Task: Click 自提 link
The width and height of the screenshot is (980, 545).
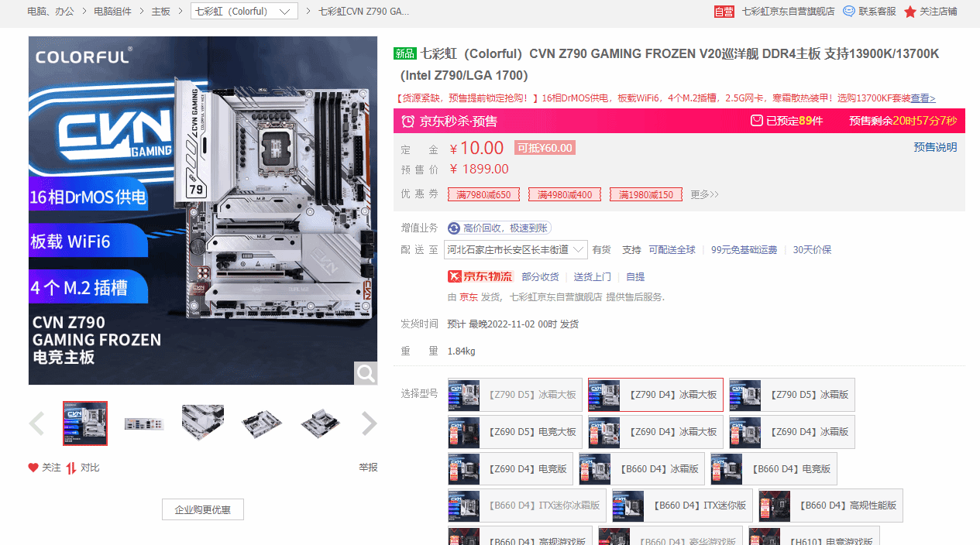Action: (x=635, y=276)
